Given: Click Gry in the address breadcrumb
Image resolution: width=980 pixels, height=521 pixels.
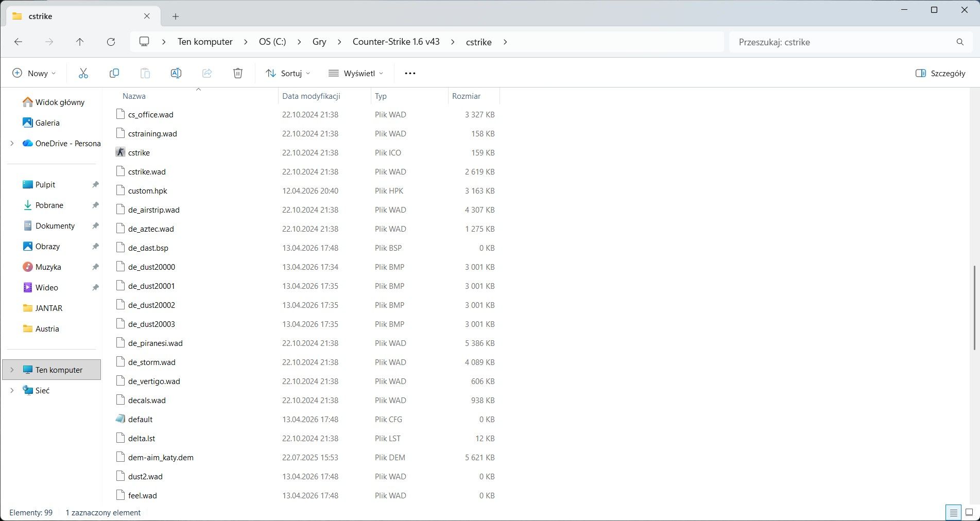Looking at the screenshot, I should point(319,42).
